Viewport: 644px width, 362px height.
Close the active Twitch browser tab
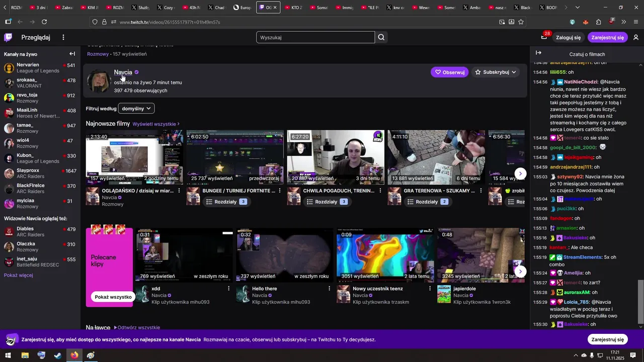[275, 8]
